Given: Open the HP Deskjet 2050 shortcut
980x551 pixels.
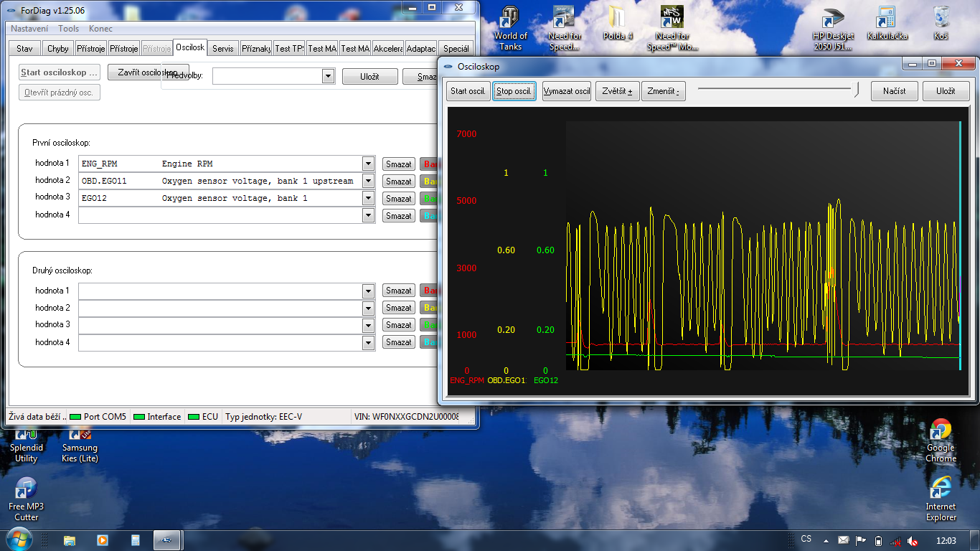Looking at the screenshot, I should click(832, 18).
